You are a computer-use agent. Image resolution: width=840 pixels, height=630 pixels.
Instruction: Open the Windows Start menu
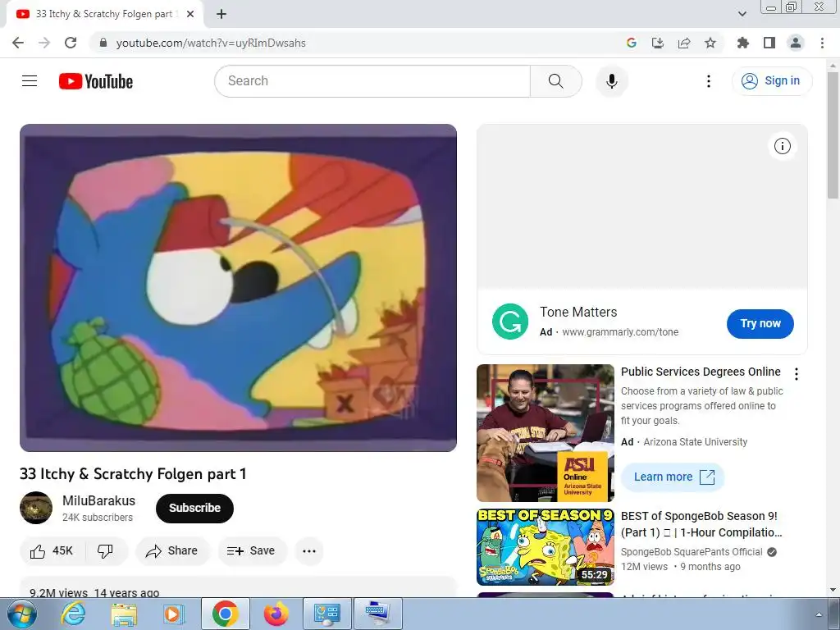22,614
